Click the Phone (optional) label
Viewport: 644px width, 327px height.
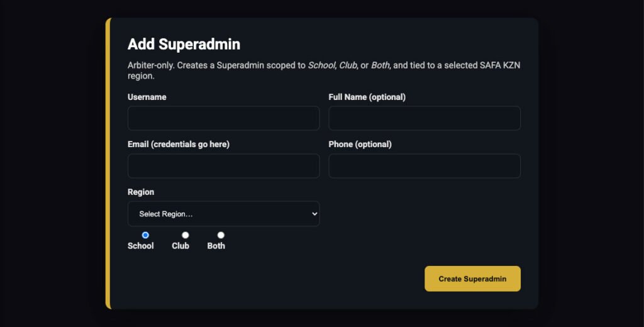[x=360, y=144]
